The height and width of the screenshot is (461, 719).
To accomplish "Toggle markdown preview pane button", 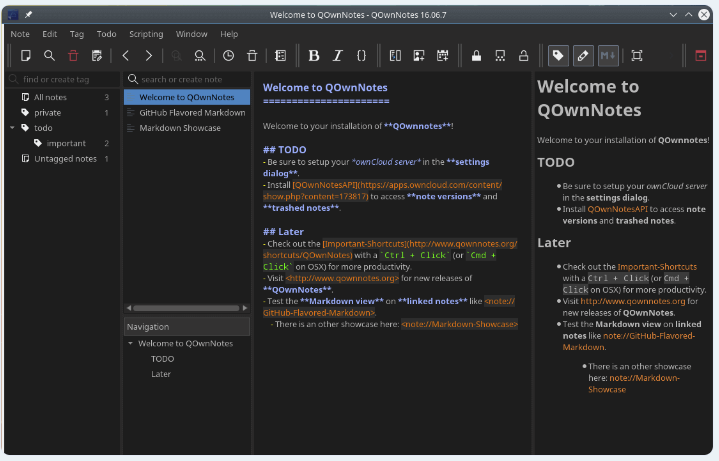I will click(607, 56).
